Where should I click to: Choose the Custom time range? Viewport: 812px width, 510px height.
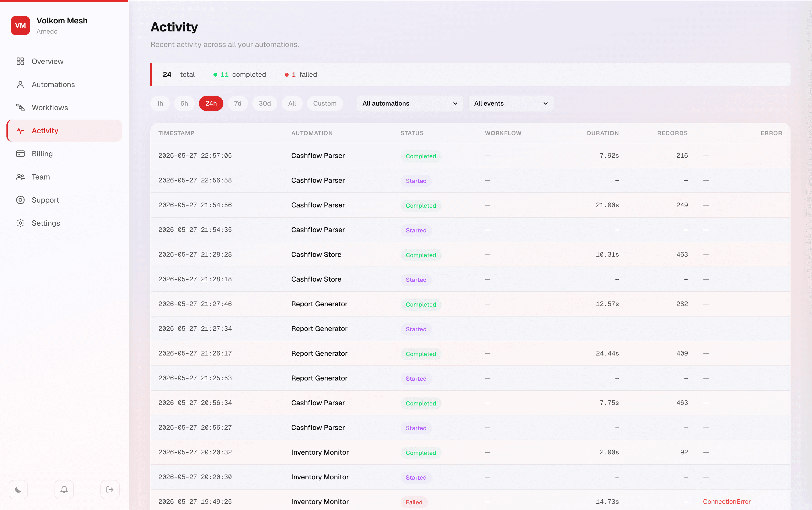(325, 103)
